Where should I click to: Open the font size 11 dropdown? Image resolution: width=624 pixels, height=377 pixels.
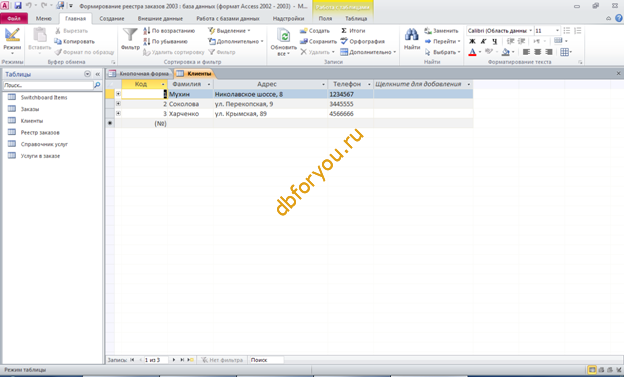(x=557, y=31)
